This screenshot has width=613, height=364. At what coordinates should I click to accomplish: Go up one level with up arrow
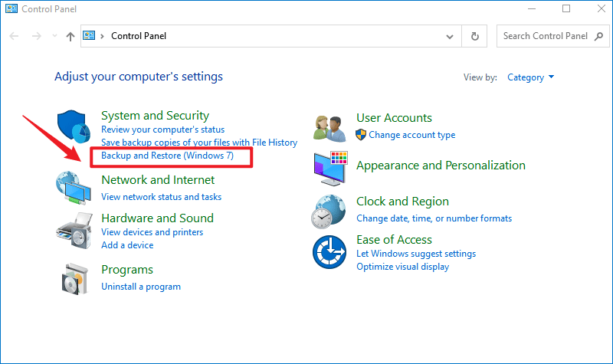(70, 36)
